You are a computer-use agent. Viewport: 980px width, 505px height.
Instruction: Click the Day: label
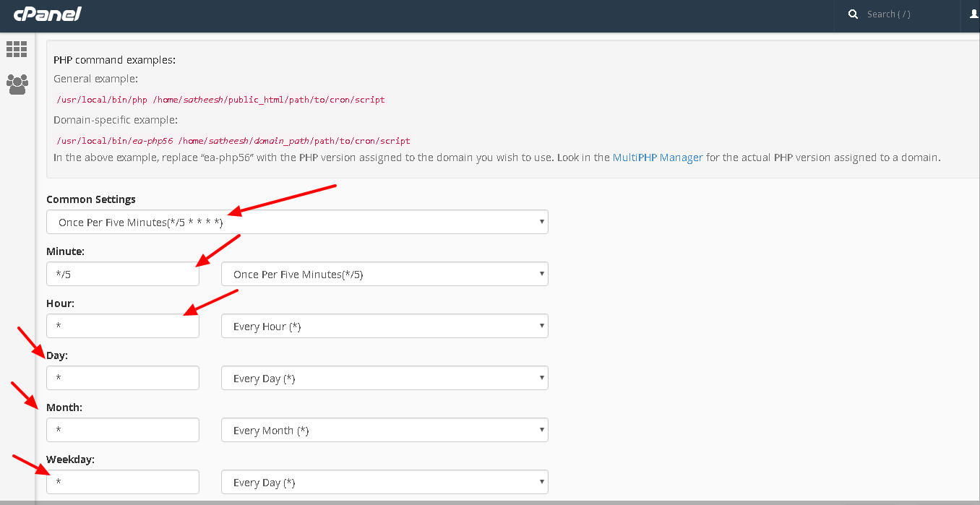click(x=57, y=355)
